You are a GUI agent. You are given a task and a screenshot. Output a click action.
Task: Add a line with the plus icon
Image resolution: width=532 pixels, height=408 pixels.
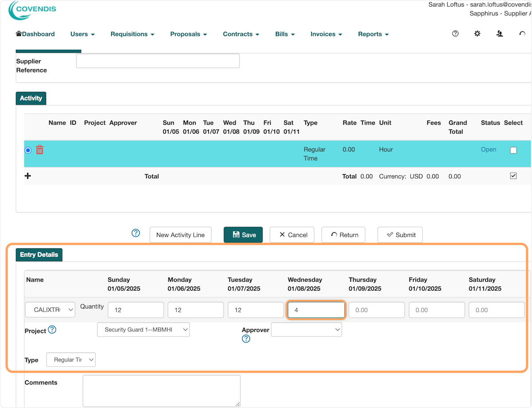(27, 176)
